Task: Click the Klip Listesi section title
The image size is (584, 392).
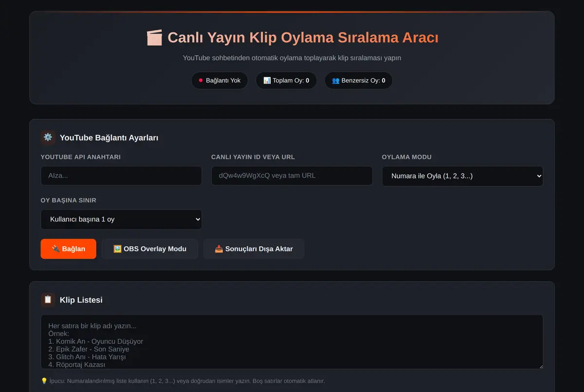Action: point(81,300)
